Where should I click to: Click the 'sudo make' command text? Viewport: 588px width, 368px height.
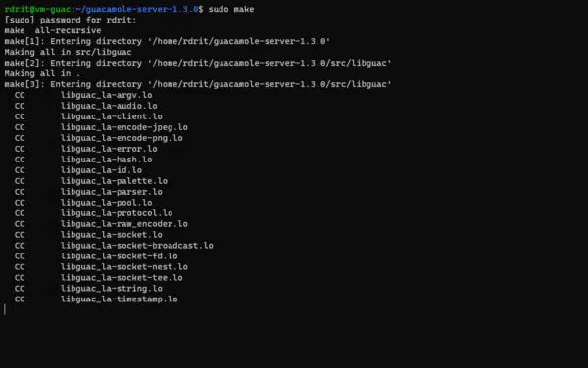[x=231, y=9]
